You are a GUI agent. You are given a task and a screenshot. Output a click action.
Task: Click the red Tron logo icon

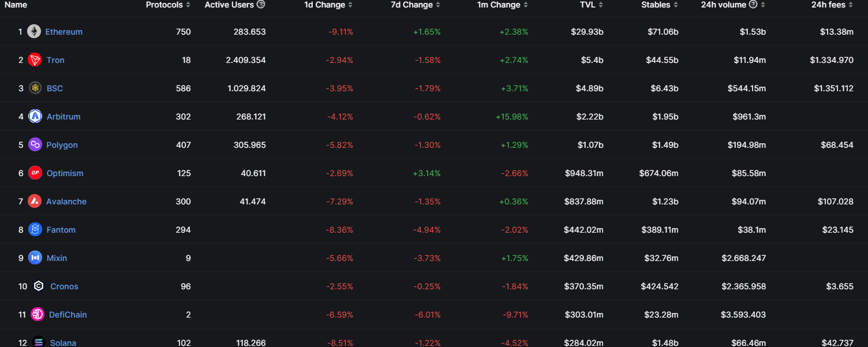tap(35, 60)
